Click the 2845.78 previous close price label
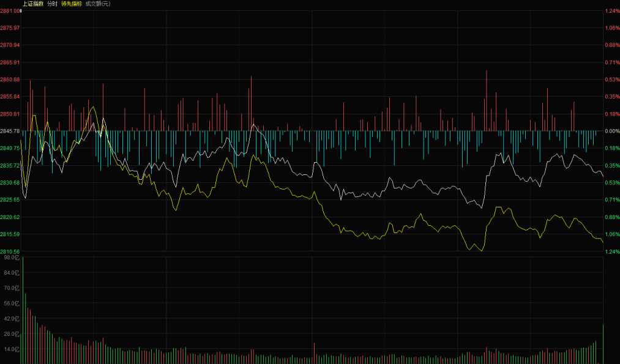This screenshot has height=364, width=620. point(10,131)
